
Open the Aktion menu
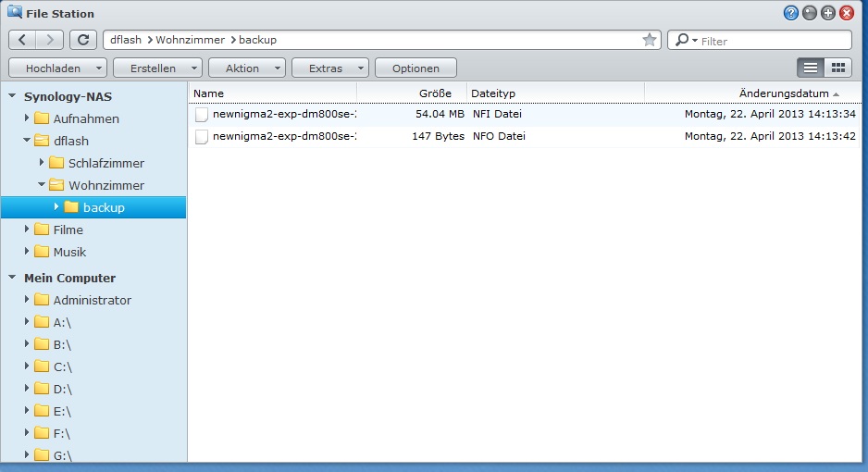(247, 68)
